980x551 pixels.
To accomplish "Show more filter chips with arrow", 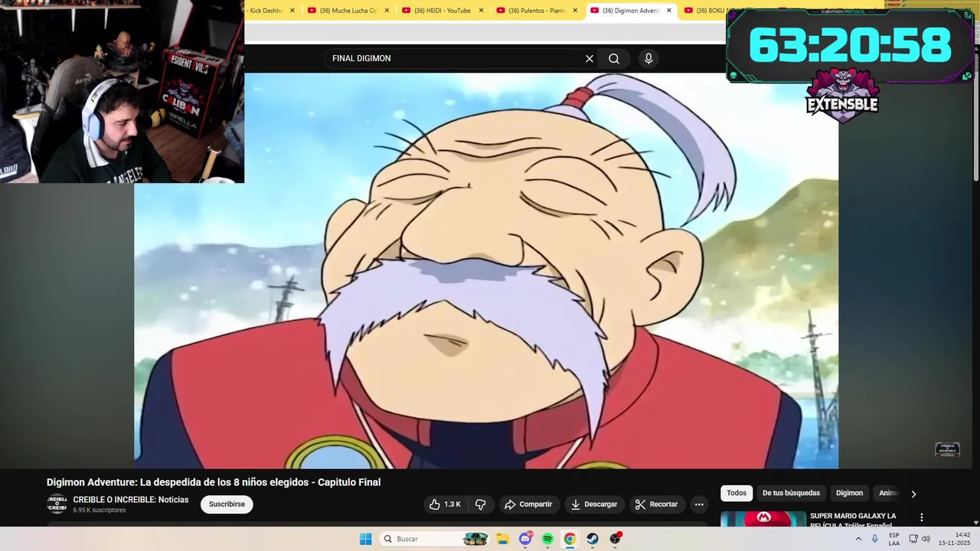I will click(913, 494).
